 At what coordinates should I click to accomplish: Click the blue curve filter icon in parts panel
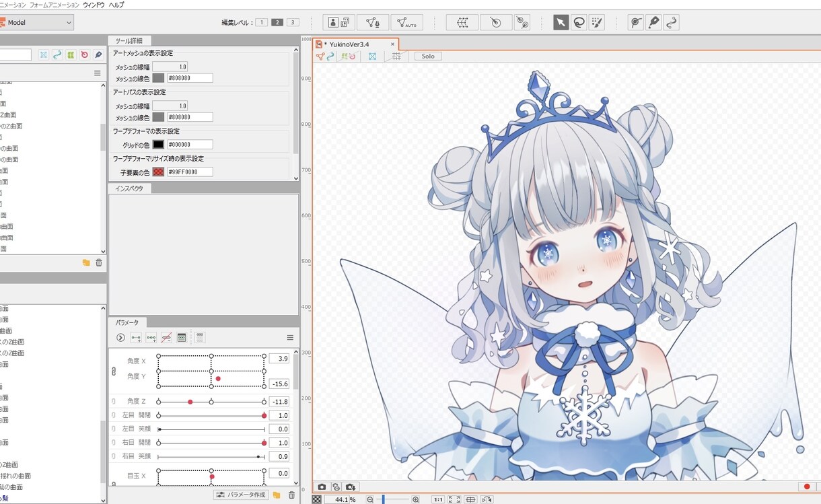[x=57, y=55]
